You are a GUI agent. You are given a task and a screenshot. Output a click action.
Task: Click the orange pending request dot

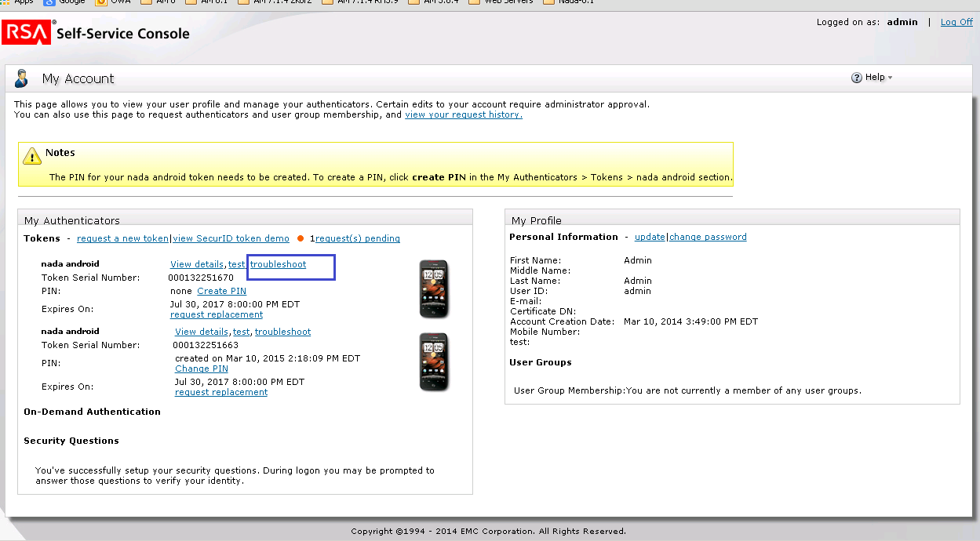click(x=301, y=239)
